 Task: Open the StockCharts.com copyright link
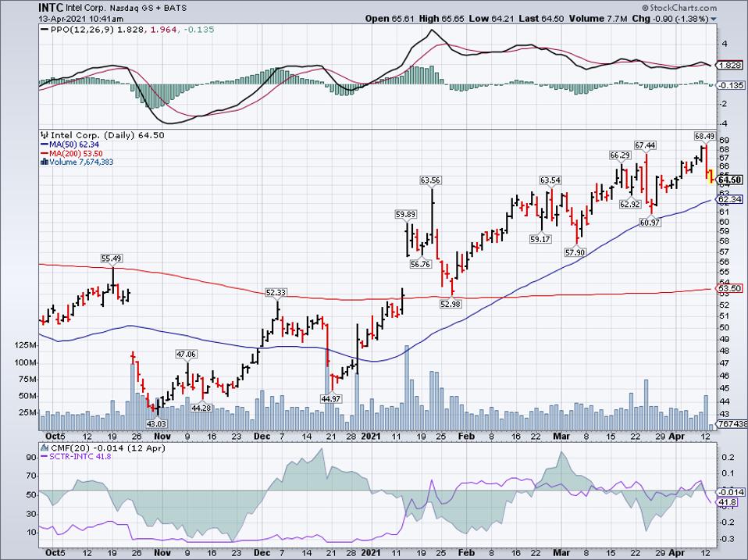coord(679,8)
